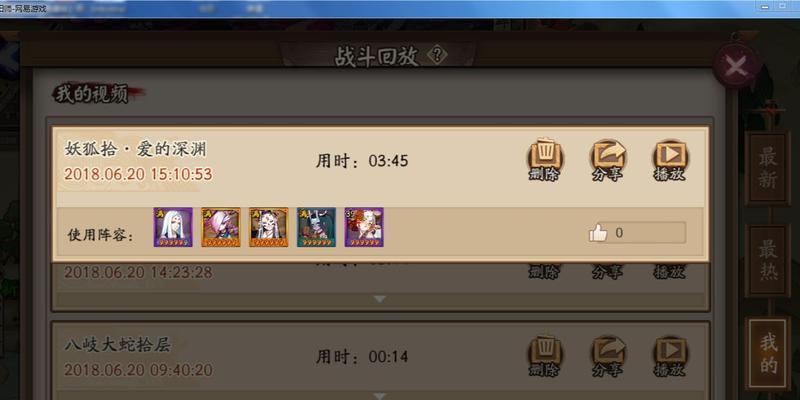Open the help question mark beside 战斗回放
This screenshot has height=400, width=800.
(x=437, y=55)
